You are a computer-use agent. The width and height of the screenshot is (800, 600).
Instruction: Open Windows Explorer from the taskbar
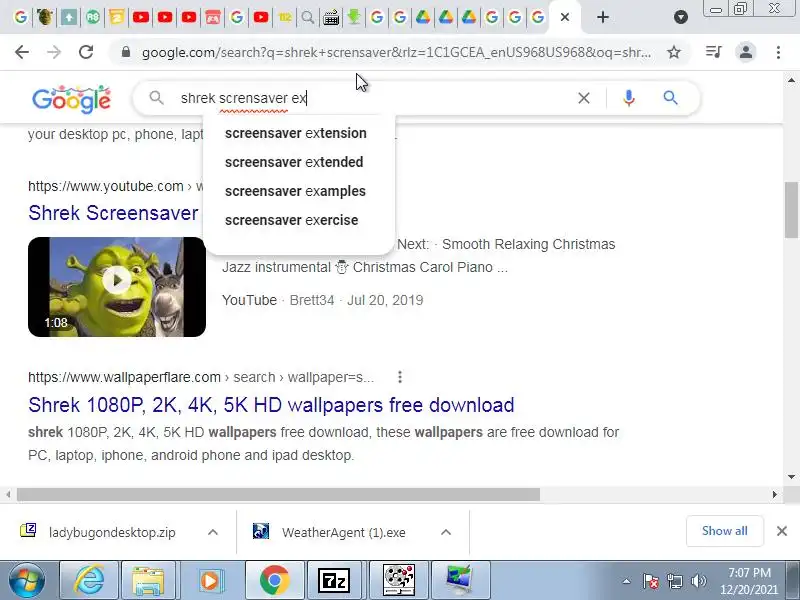pos(148,580)
